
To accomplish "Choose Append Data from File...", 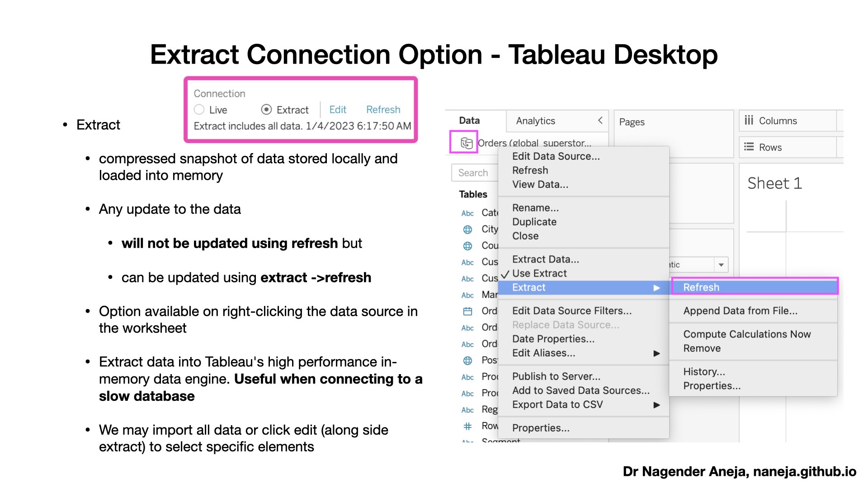I will point(740,311).
